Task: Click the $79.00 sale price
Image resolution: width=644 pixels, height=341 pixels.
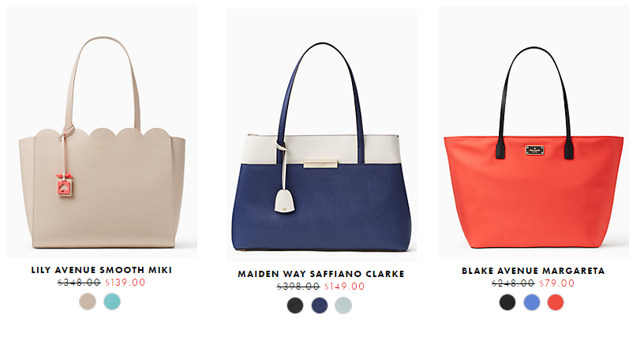Action: (557, 283)
